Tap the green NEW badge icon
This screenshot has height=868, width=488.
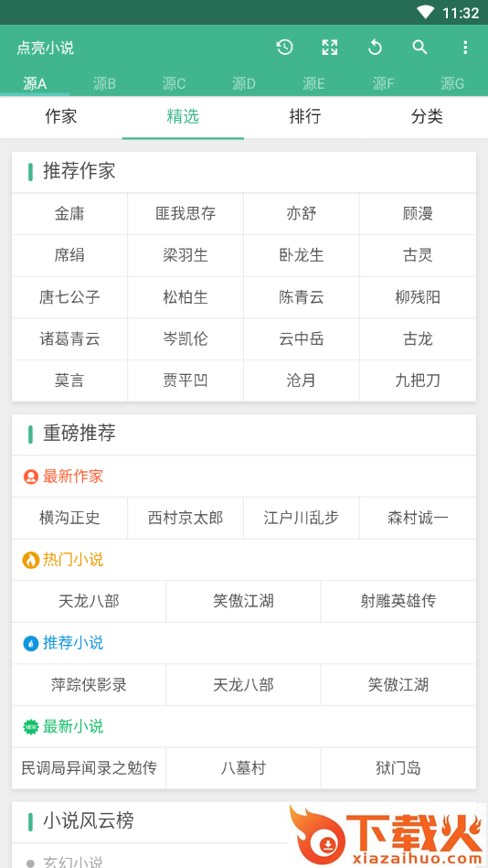31,727
